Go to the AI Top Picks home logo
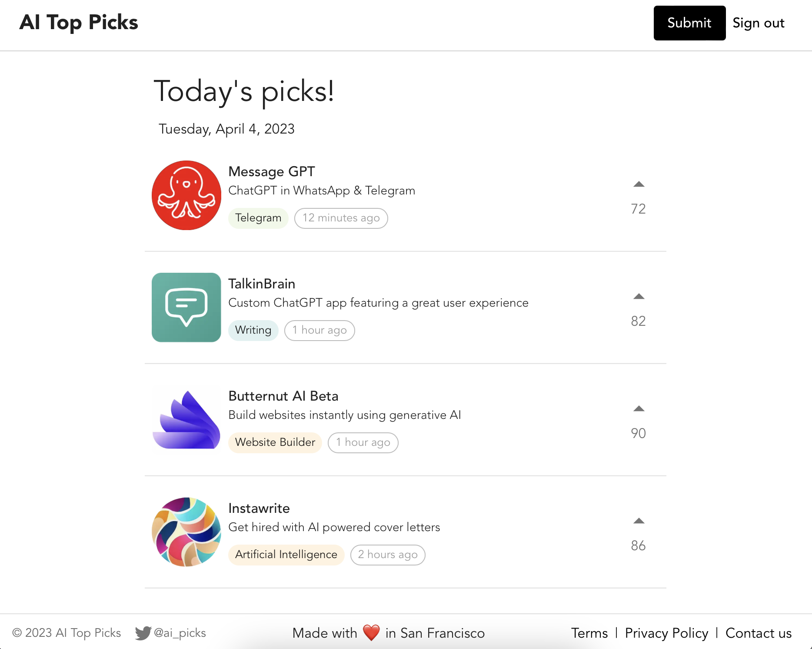Screen dimensions: 812x649 pyautogui.click(x=79, y=23)
